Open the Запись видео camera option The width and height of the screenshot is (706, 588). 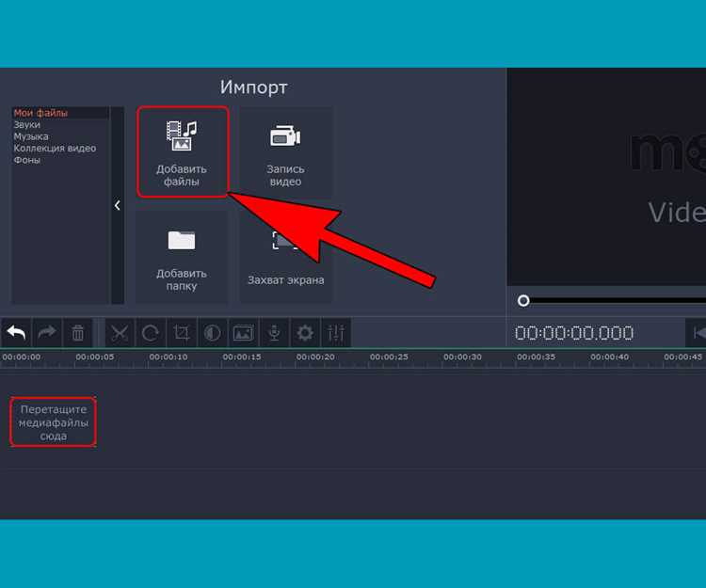pos(285,151)
